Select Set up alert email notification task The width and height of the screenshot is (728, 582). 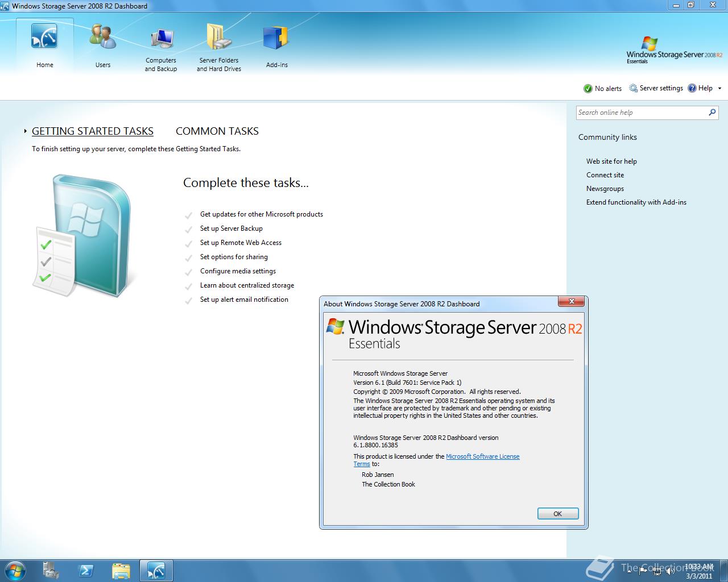244,300
